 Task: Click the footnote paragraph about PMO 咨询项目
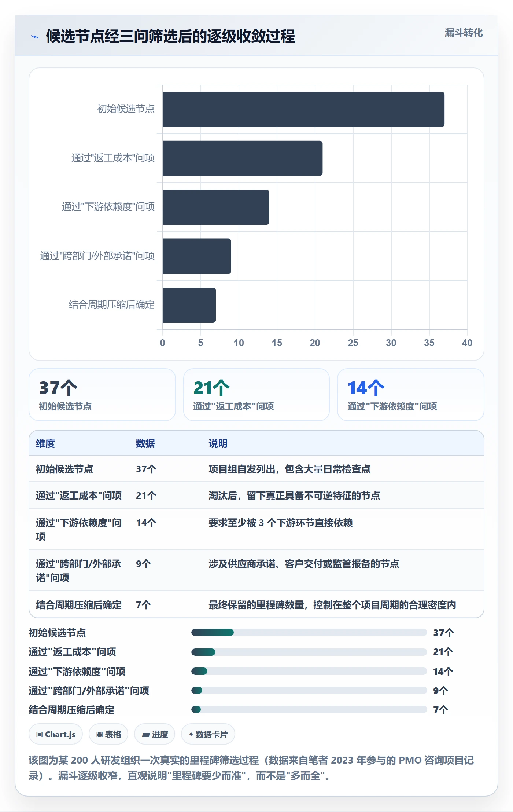pyautogui.click(x=251, y=768)
